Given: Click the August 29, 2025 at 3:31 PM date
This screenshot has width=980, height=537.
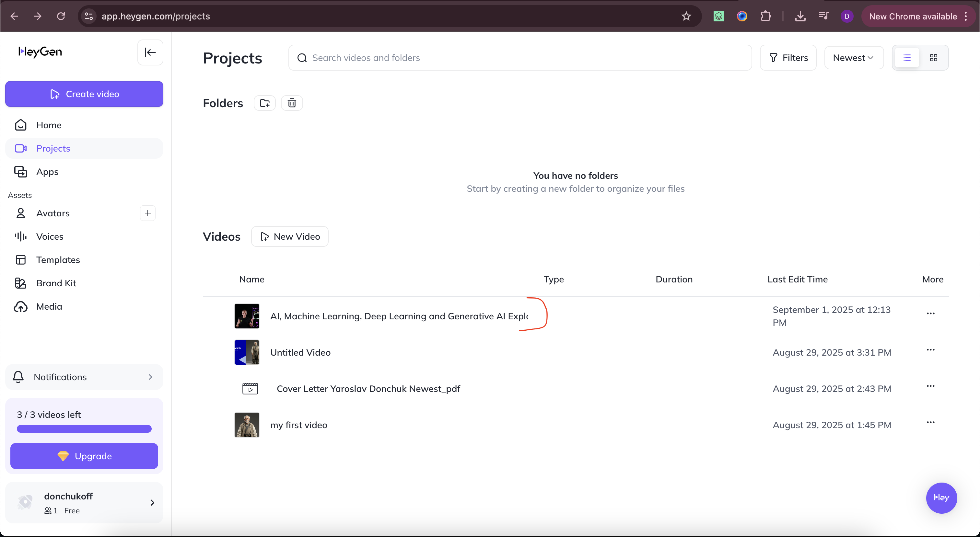Looking at the screenshot, I should [x=832, y=353].
